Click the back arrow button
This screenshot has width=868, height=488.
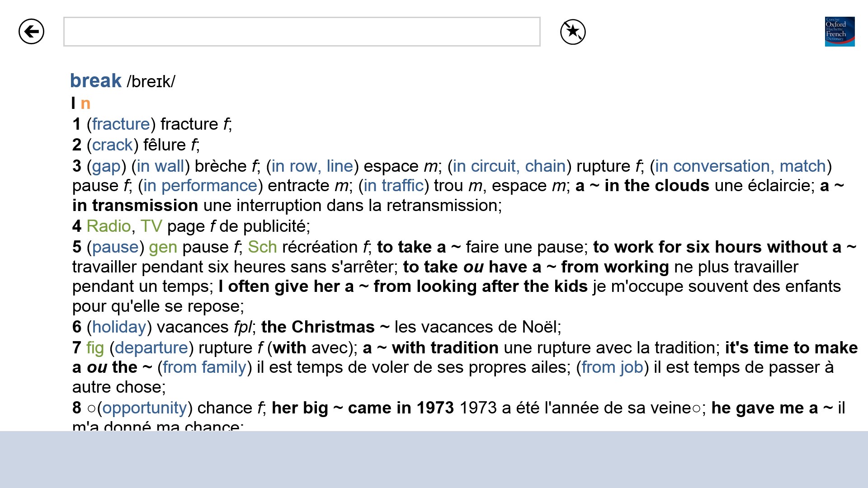click(x=31, y=32)
